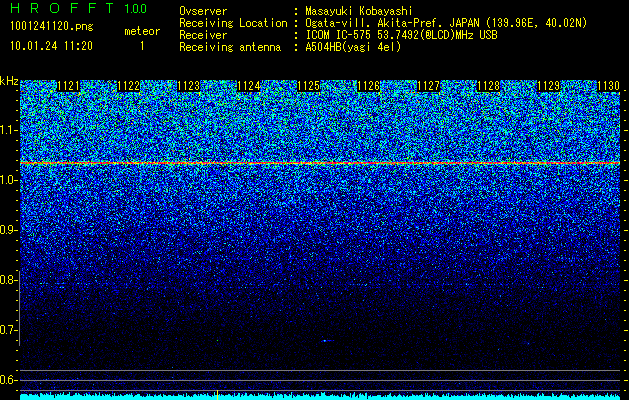Click the 1129 time marker
This screenshot has height=400, width=629.
click(548, 86)
